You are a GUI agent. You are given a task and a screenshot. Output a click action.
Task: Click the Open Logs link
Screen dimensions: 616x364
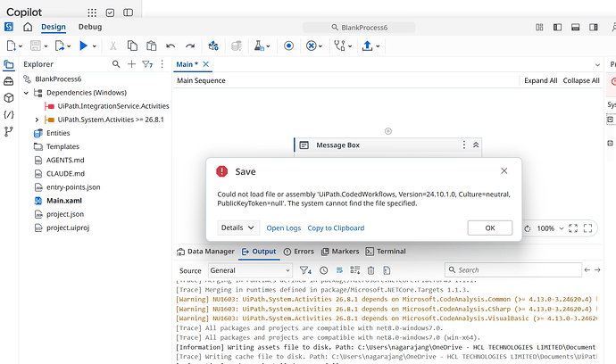(284, 228)
